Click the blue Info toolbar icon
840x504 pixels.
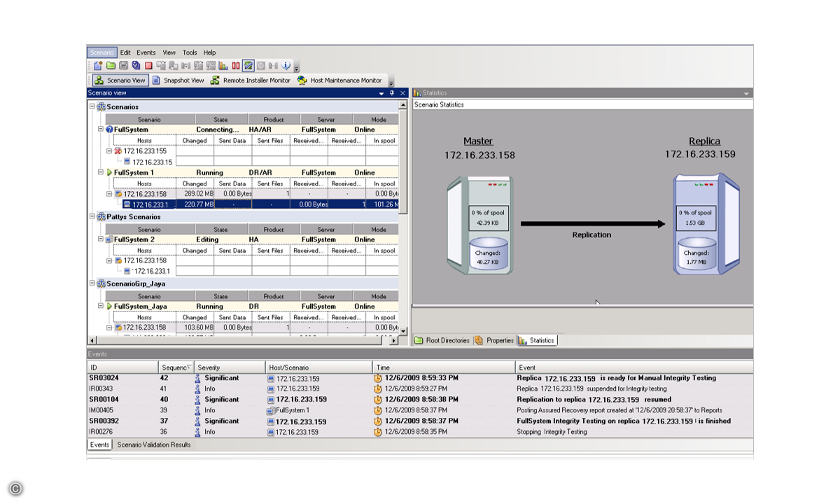tap(286, 66)
